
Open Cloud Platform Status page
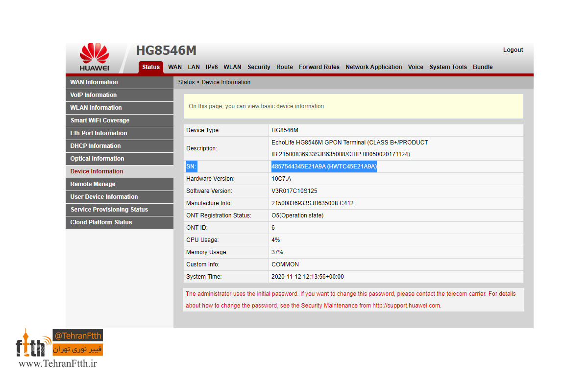pyautogui.click(x=120, y=222)
